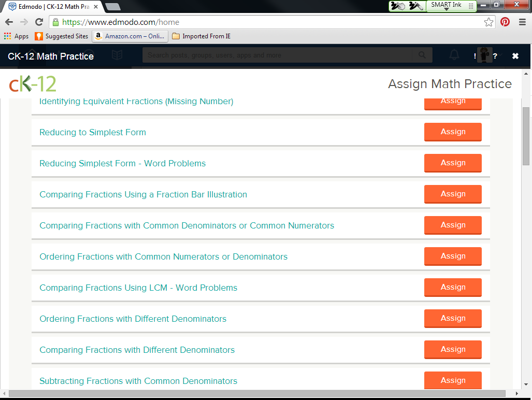532x400 pixels.
Task: Close the CK-12 Math Practice overlay with X
Action: [515, 56]
